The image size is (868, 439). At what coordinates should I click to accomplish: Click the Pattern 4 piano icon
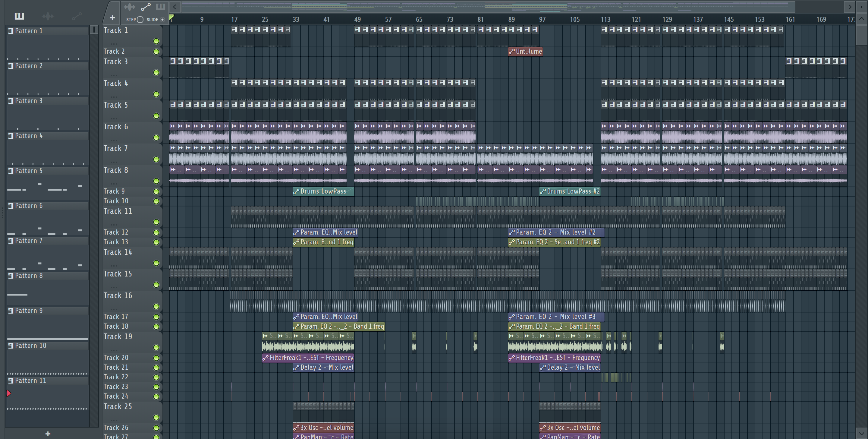(11, 136)
